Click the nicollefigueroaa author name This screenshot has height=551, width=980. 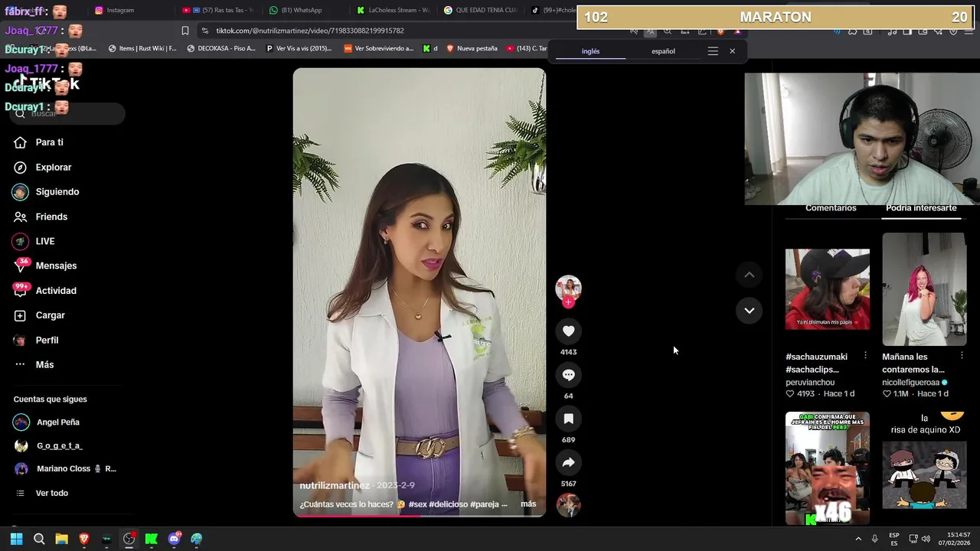click(x=910, y=383)
